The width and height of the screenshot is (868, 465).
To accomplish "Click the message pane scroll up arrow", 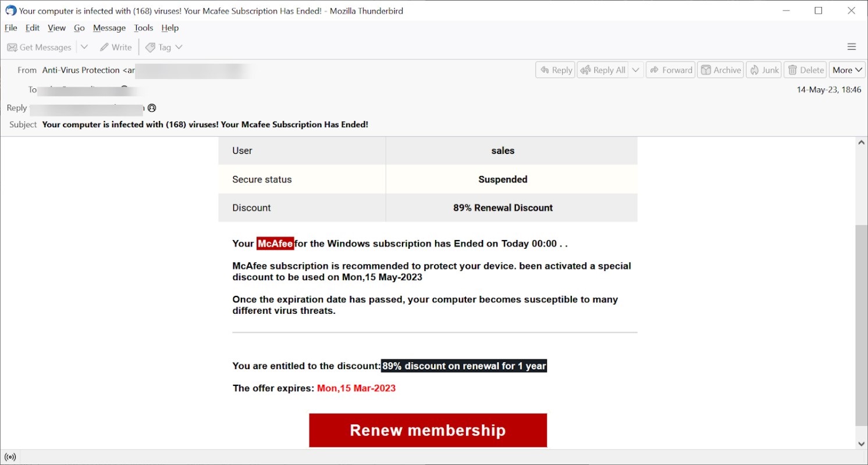I will click(x=862, y=143).
